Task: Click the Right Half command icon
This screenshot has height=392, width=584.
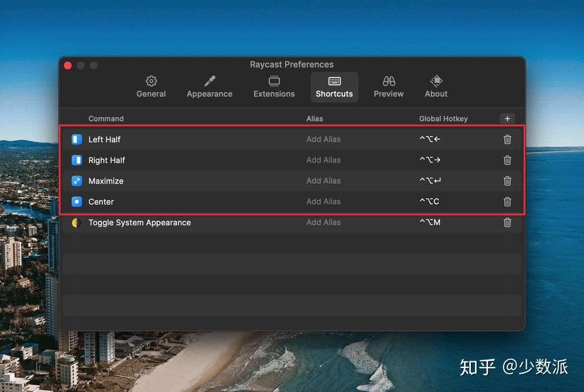Action: pyautogui.click(x=76, y=160)
